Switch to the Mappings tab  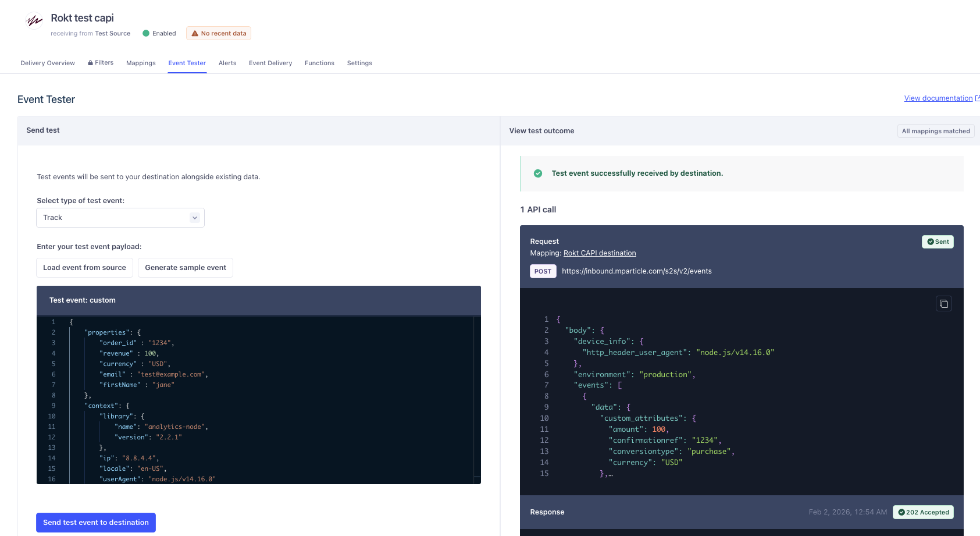[141, 63]
